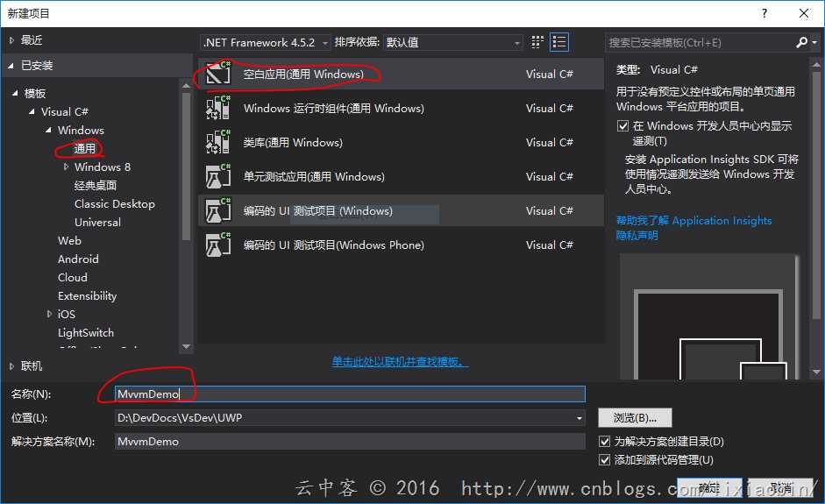Screen dimensions: 825x504
Task: Select LightSwitch tree item
Action: (86, 332)
